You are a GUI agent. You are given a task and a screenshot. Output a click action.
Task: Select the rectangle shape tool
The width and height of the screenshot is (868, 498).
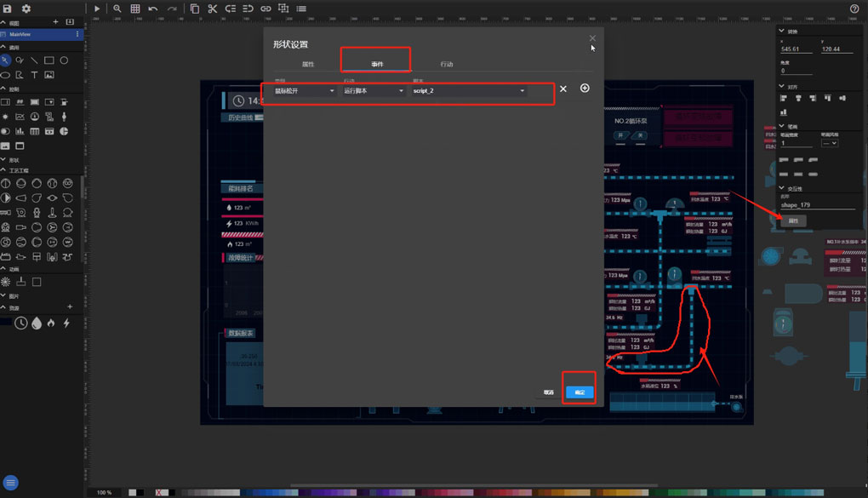pos(49,60)
